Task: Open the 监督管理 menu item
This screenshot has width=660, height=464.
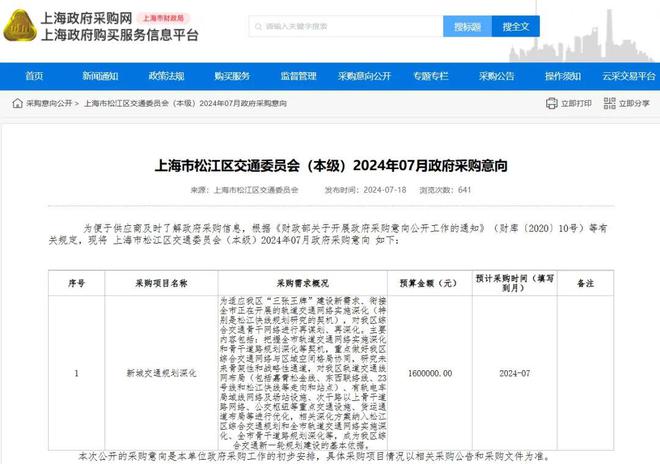Action: pos(298,76)
